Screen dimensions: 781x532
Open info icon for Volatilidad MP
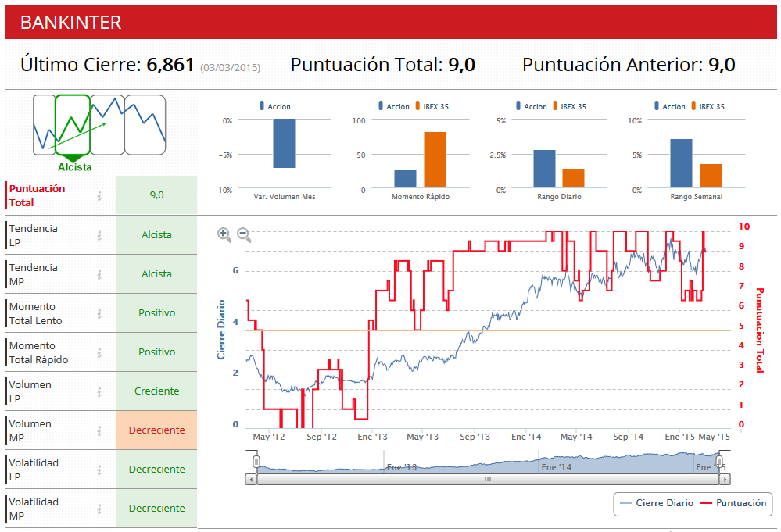(x=99, y=509)
